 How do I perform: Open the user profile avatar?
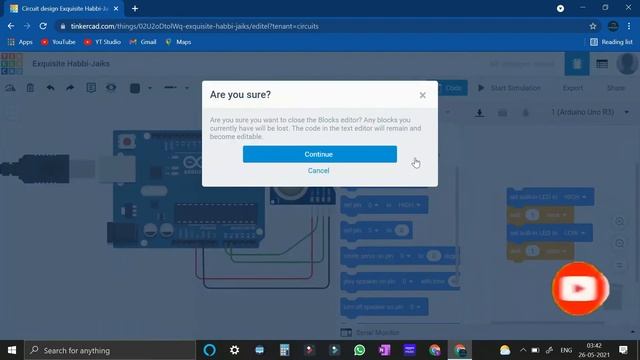click(627, 63)
